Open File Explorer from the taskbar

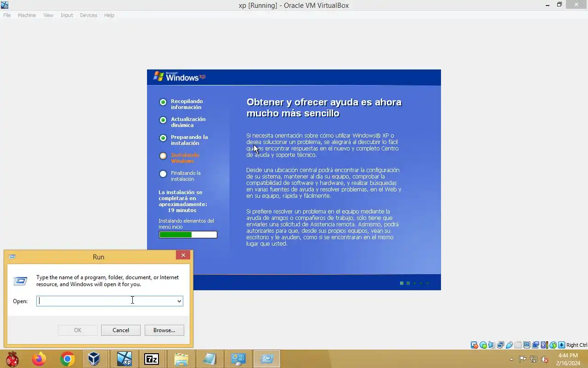click(x=181, y=359)
